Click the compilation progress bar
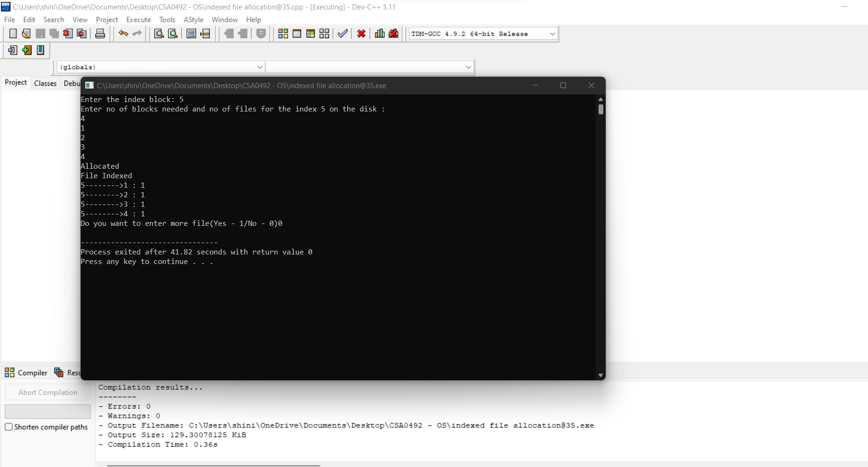Screen dimensions: 868x467 coord(47,411)
